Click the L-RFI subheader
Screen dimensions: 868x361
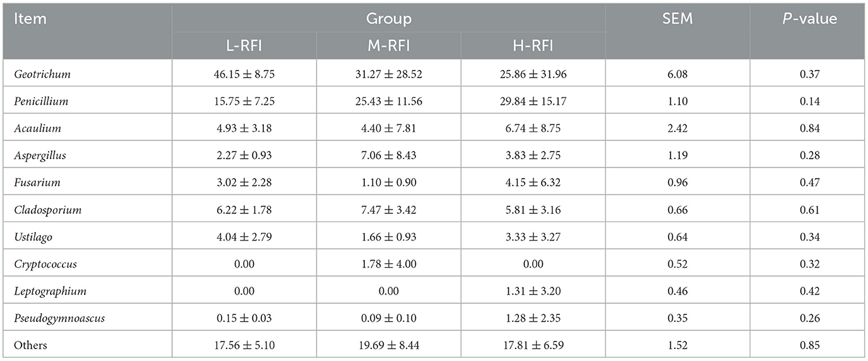pos(244,46)
